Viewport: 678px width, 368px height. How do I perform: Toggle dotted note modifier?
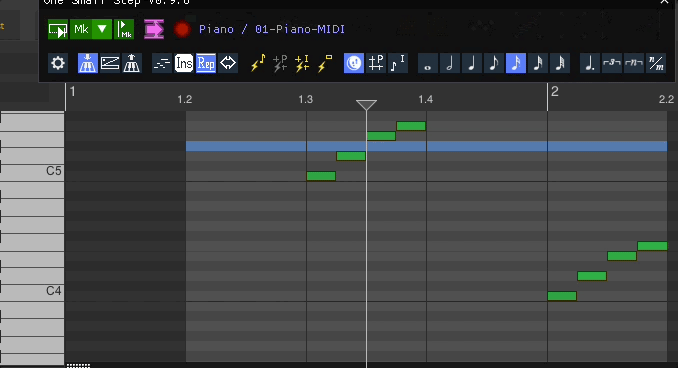point(590,63)
